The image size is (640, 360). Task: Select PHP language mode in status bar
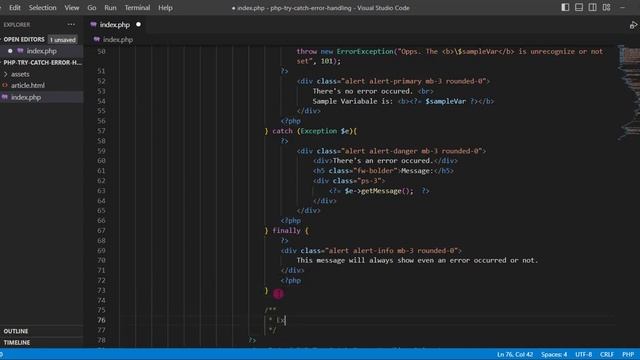[x=628, y=354]
